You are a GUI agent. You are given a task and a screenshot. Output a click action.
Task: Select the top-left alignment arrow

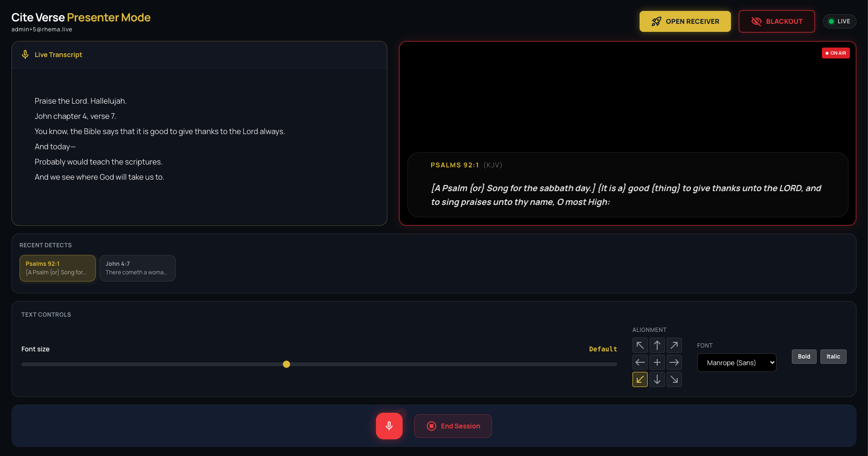[640, 345]
